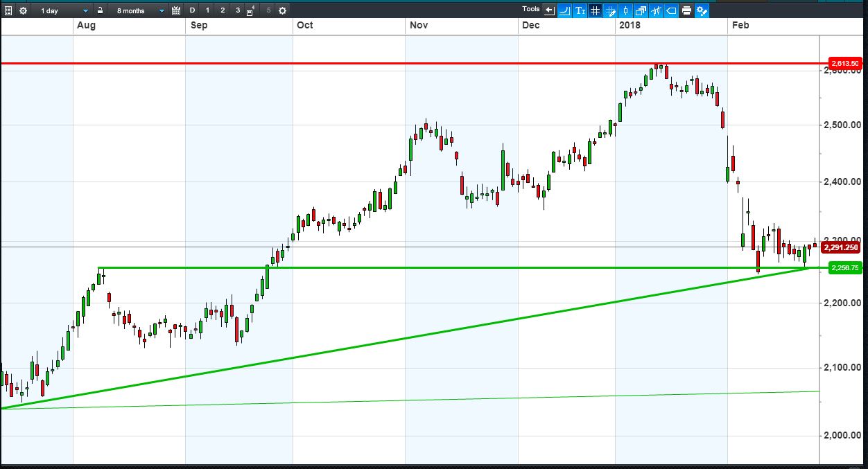Toggle the price label tag icon
The height and width of the screenshot is (469, 868).
[671, 10]
